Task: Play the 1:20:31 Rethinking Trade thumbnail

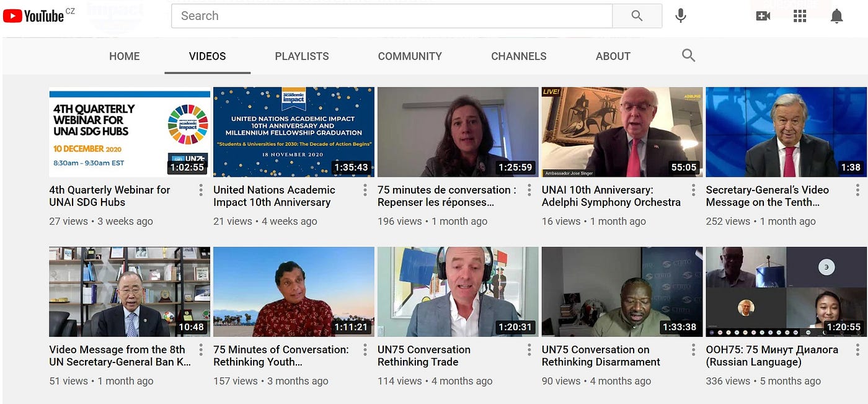Action: pos(458,292)
